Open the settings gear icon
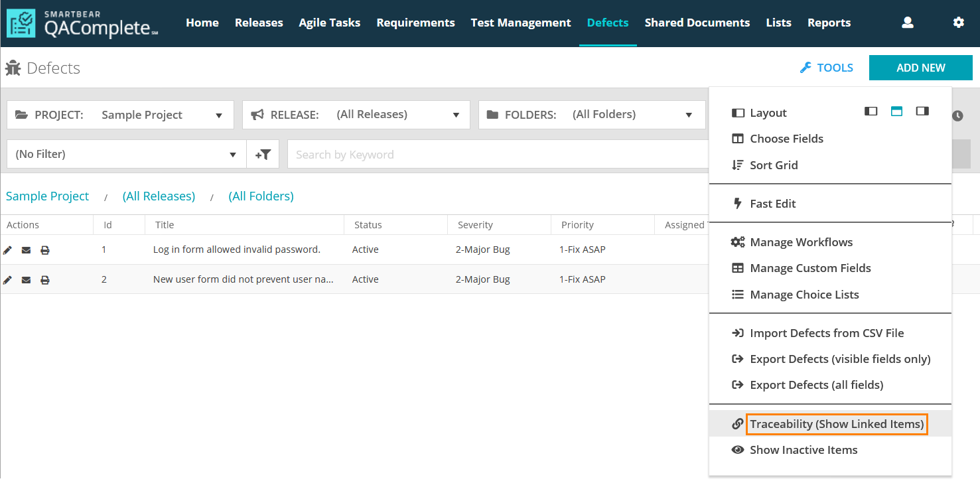The width and height of the screenshot is (980, 497). 958,23
